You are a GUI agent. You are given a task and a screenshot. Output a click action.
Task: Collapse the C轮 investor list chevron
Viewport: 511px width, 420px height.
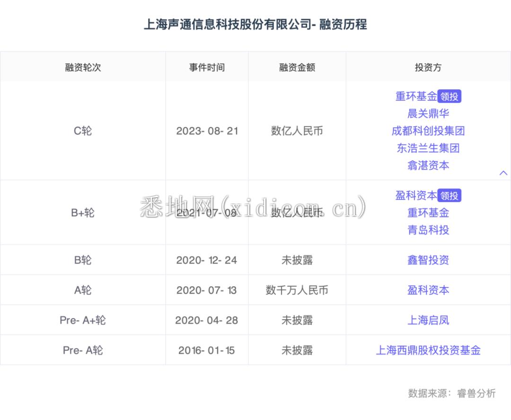click(x=503, y=173)
